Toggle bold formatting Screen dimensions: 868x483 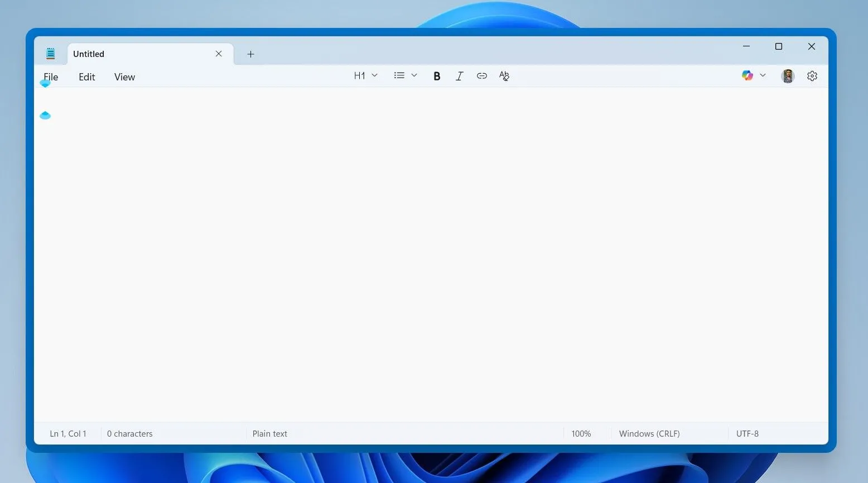(x=437, y=75)
